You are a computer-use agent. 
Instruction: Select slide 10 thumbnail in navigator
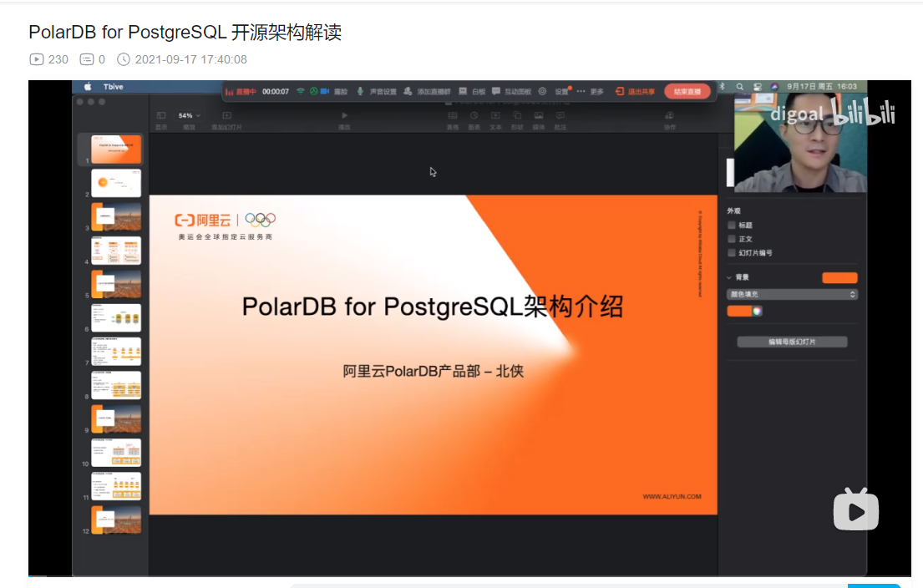click(116, 453)
